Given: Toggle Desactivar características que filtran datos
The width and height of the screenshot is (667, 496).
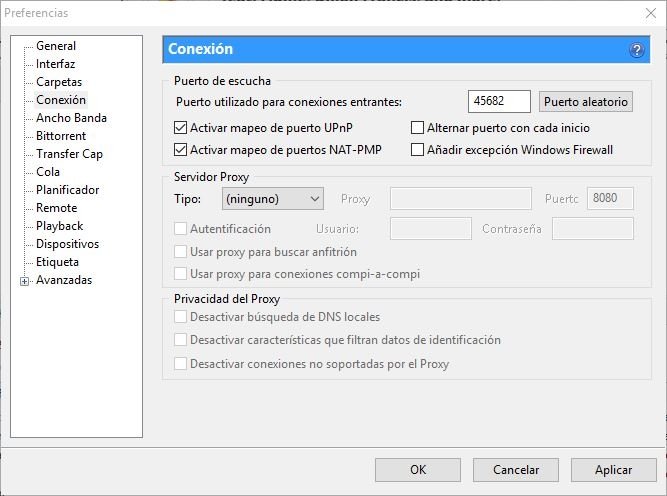Looking at the screenshot, I should 180,340.
